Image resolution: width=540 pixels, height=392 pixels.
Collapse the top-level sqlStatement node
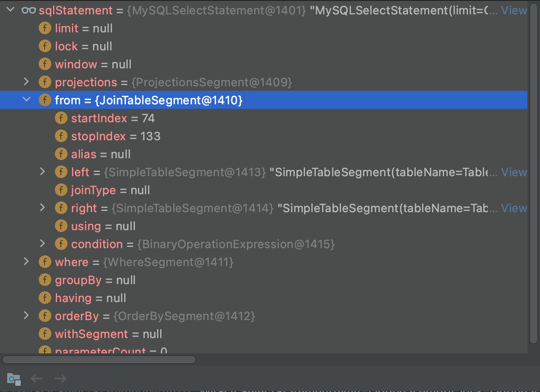10,10
